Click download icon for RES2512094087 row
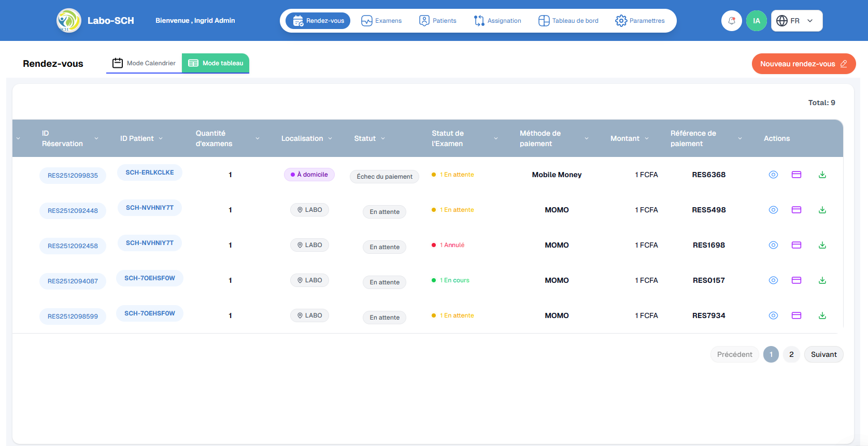Screen dimensions: 868x446 pyautogui.click(x=822, y=280)
